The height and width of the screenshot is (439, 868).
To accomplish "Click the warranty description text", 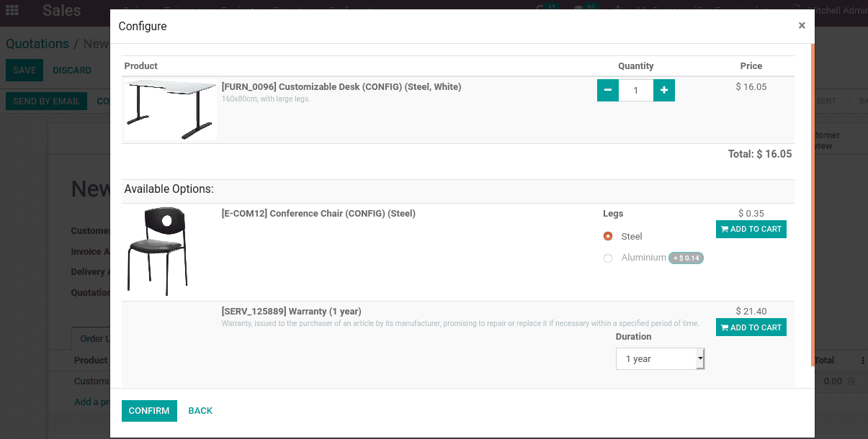I will coord(460,323).
